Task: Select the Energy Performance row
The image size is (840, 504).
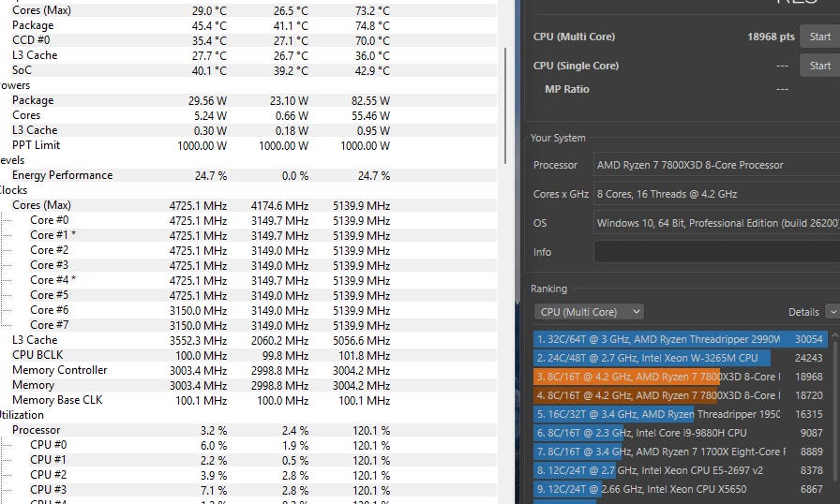Action: point(248,175)
